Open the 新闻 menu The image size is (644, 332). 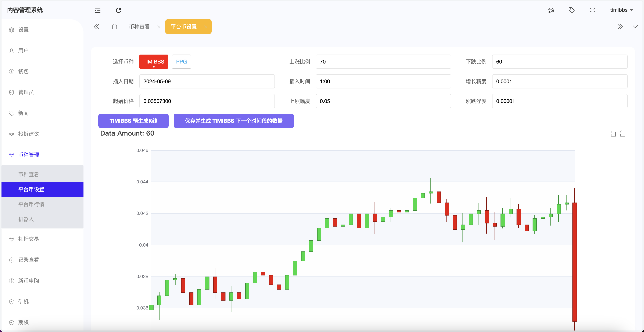(42, 113)
